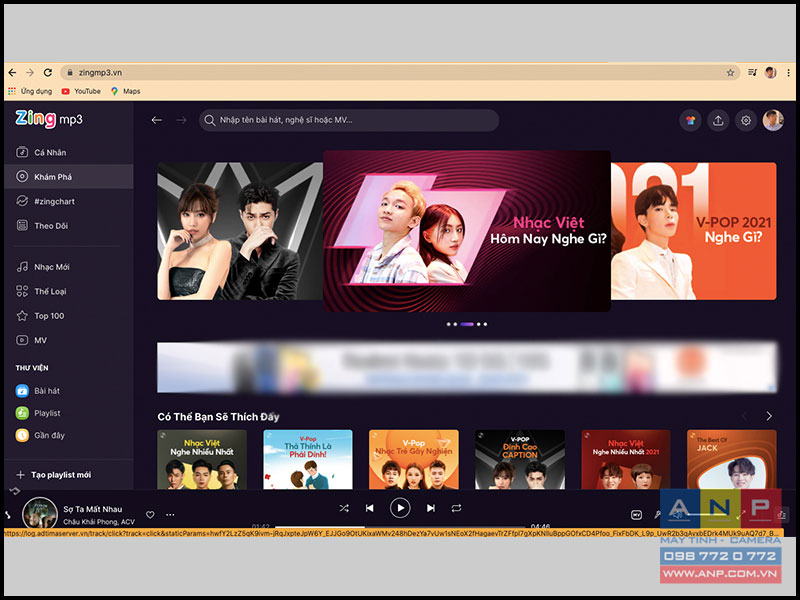Open the settings gear in Zing
The height and width of the screenshot is (600, 800).
click(745, 121)
